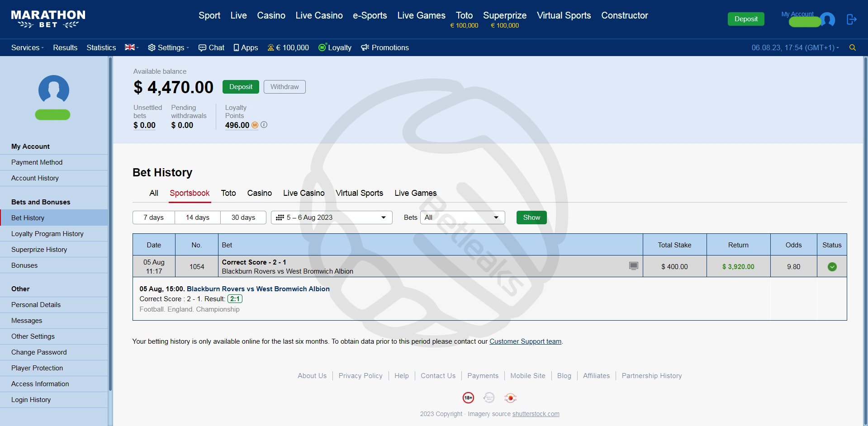868x426 pixels.
Task: Open Change Password in sidebar
Action: 54,352
